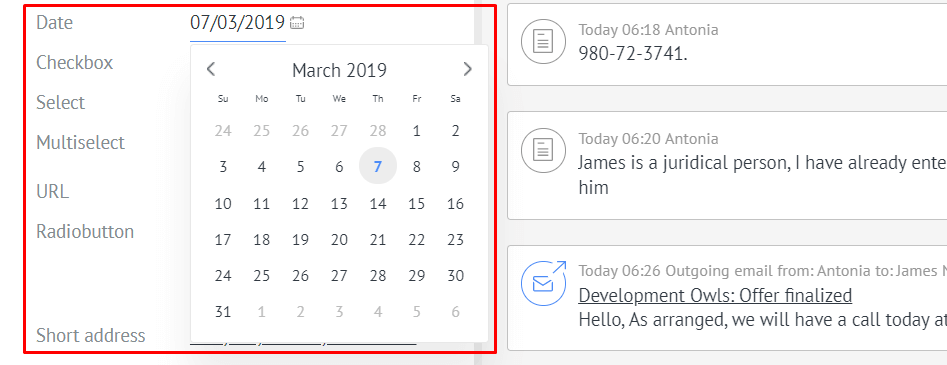947x365 pixels.
Task: Click the outgoing email icon in the feed
Action: pyautogui.click(x=543, y=283)
